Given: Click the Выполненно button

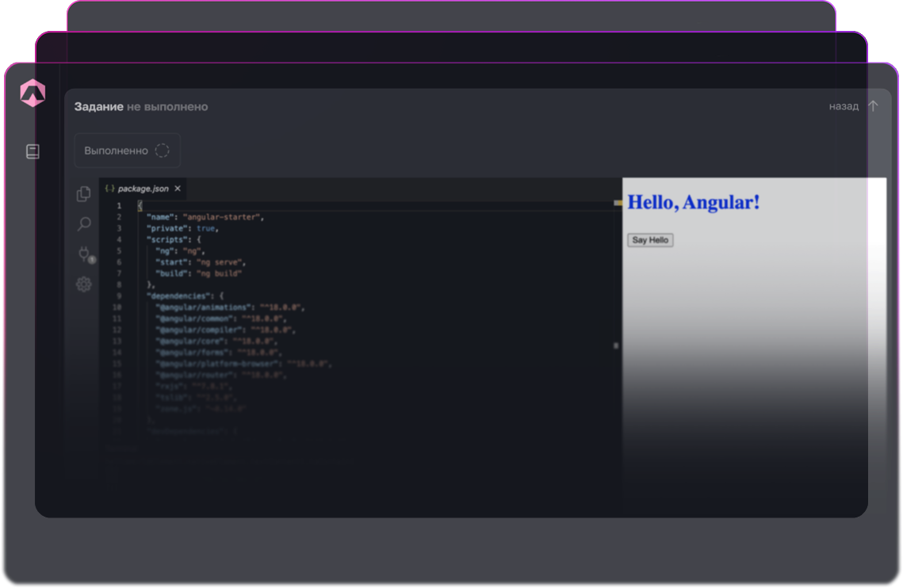Looking at the screenshot, I should pyautogui.click(x=128, y=151).
